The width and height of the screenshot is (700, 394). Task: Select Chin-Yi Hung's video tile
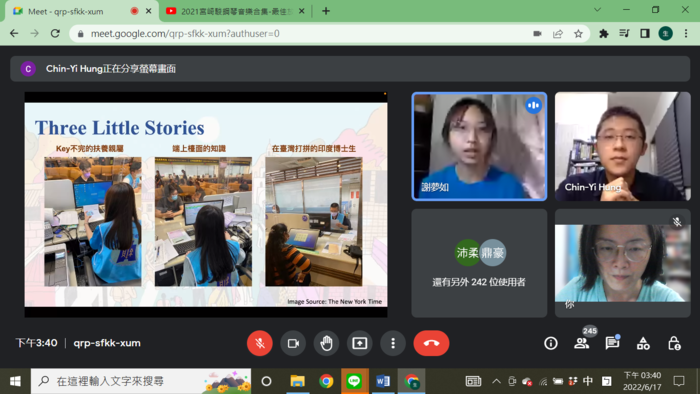(622, 146)
